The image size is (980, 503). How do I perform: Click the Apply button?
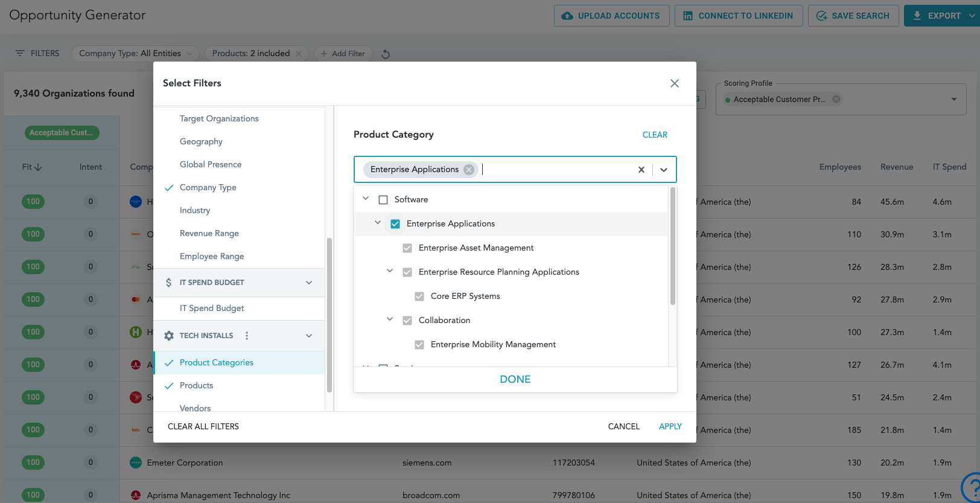click(x=670, y=426)
